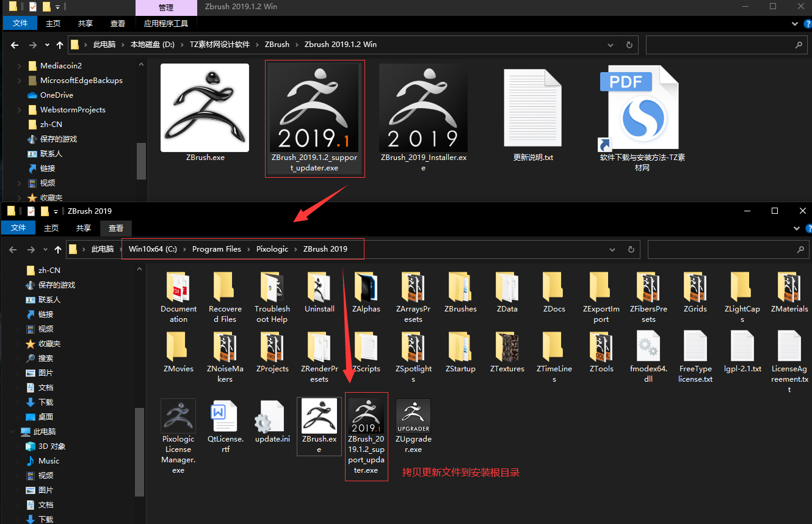The width and height of the screenshot is (812, 524).
Task: Expand the 3D 对象 tree node
Action: [19, 446]
